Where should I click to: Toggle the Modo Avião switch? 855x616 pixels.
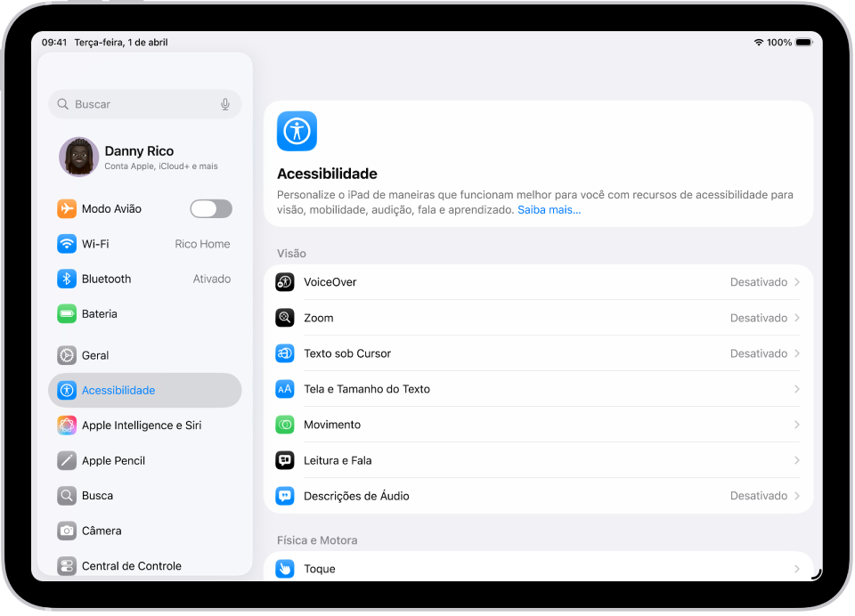(211, 209)
